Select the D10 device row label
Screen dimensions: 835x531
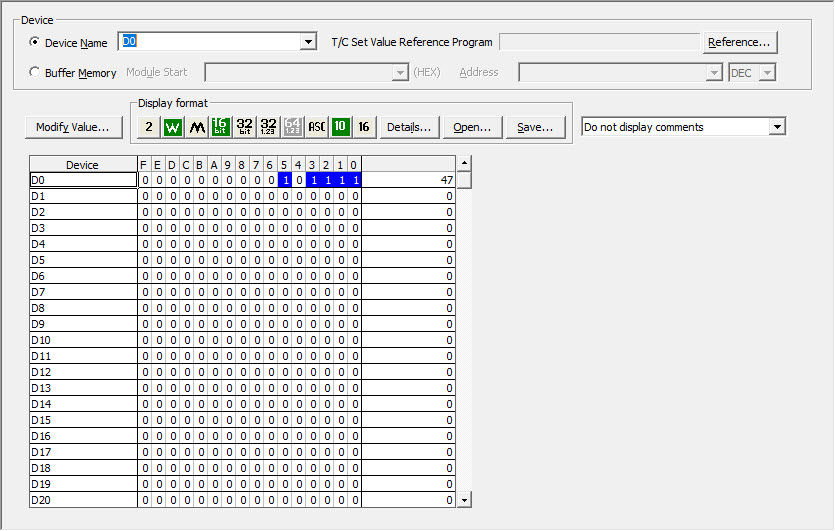click(x=84, y=340)
